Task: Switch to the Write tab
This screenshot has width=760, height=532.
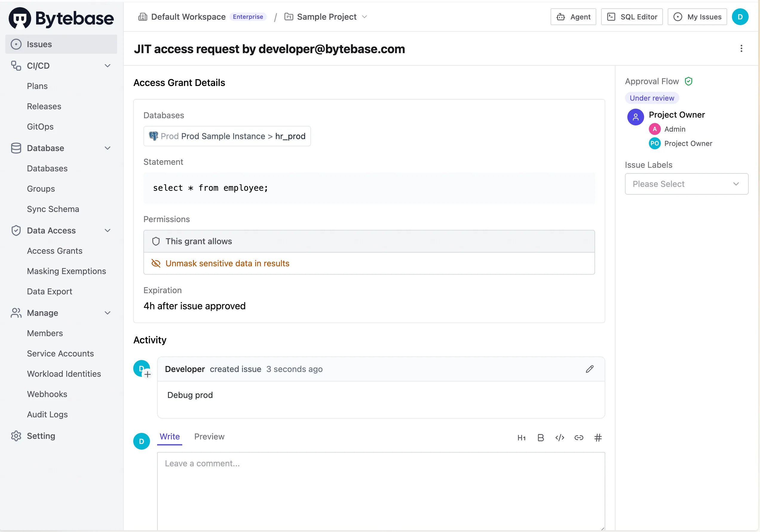Action: pos(169,436)
